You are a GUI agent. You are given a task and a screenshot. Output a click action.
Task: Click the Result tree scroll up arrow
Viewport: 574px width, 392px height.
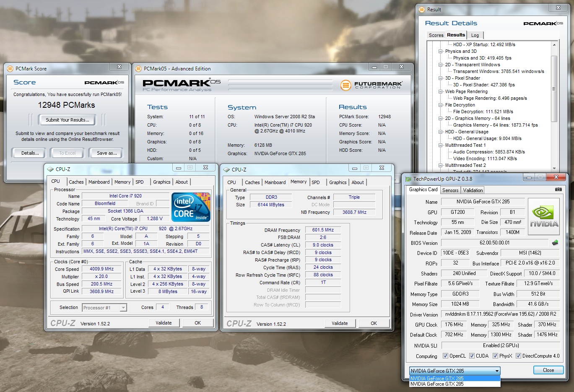[554, 44]
